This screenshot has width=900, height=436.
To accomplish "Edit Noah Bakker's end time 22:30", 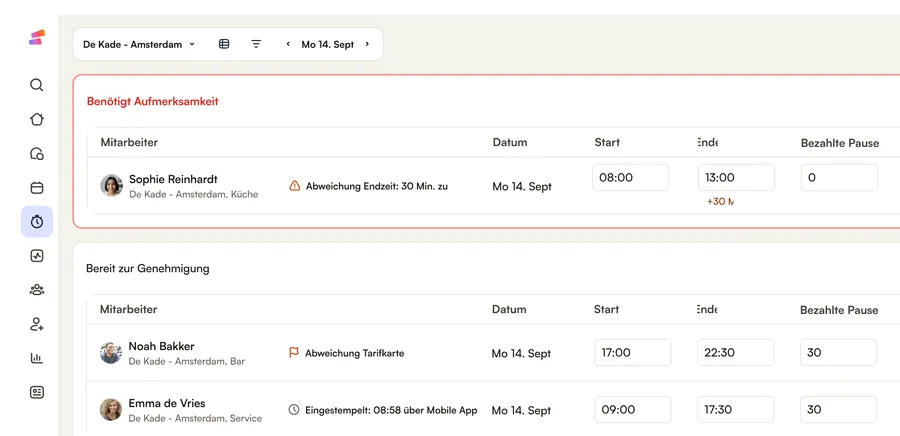I will 736,352.
